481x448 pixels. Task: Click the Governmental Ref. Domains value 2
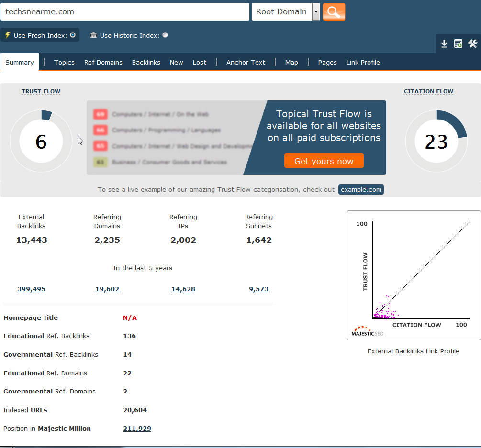125,391
